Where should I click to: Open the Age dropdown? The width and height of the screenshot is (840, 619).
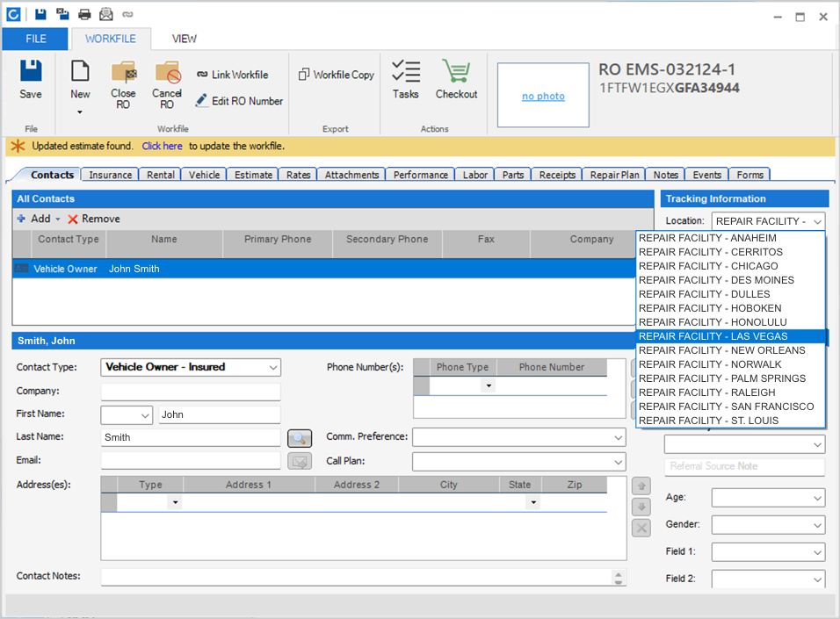tap(817, 498)
